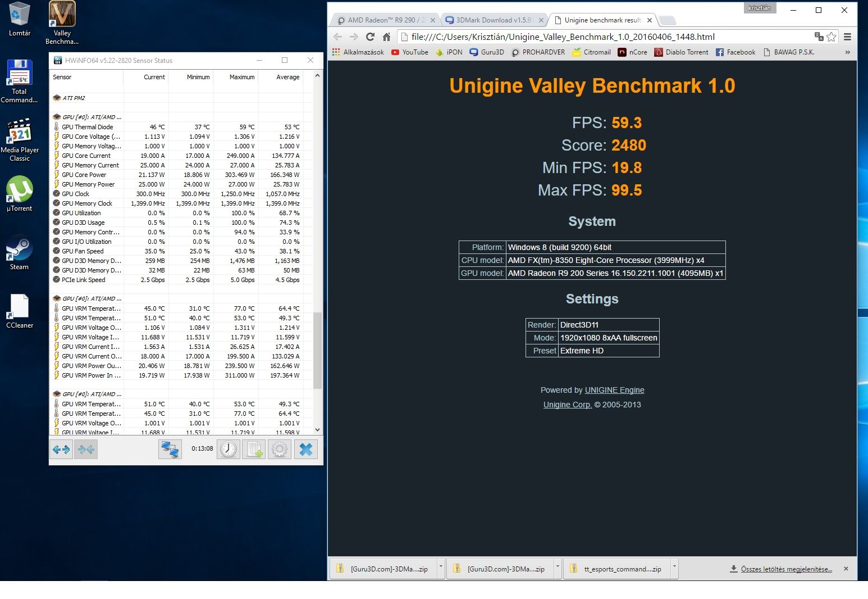Click translate page icon in address bar
The width and height of the screenshot is (868, 599).
(819, 37)
